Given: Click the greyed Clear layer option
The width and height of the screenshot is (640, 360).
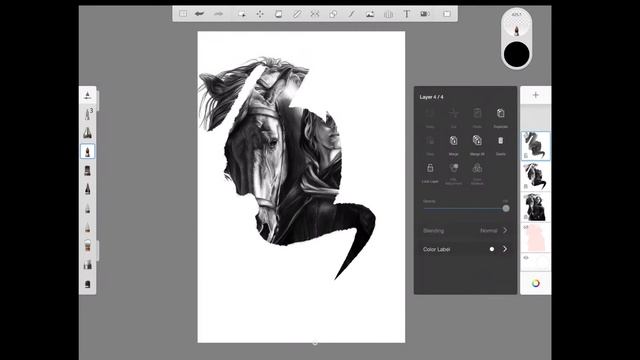Looking at the screenshot, I should click(430, 145).
